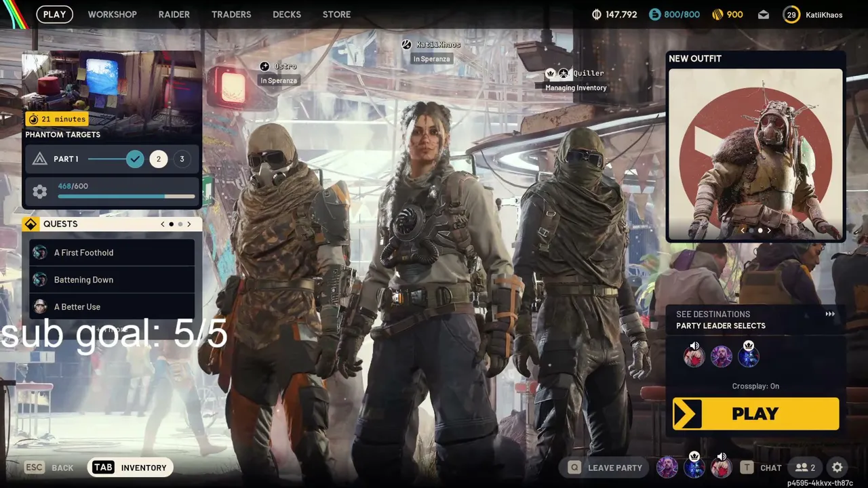The height and width of the screenshot is (488, 868).
Task: Open the KatiiKhaos profile name
Action: coord(824,15)
